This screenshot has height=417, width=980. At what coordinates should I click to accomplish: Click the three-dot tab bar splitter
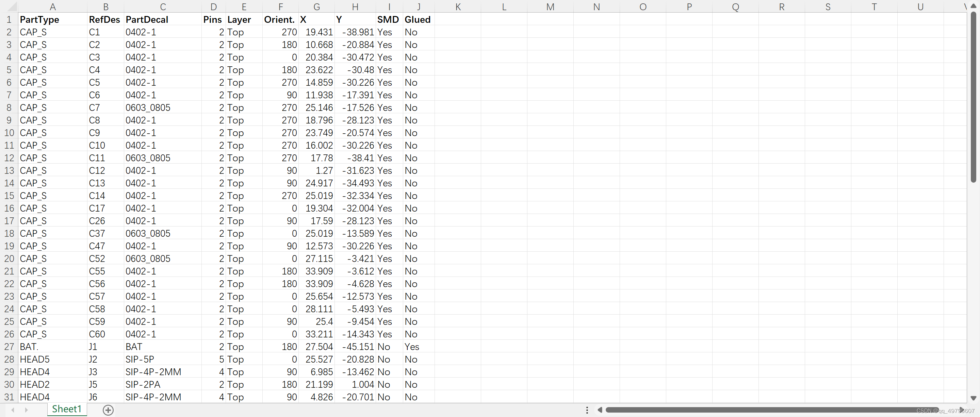(587, 410)
